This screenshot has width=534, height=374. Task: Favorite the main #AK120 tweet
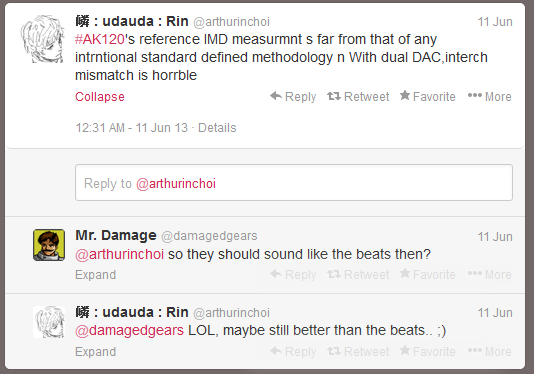427,97
